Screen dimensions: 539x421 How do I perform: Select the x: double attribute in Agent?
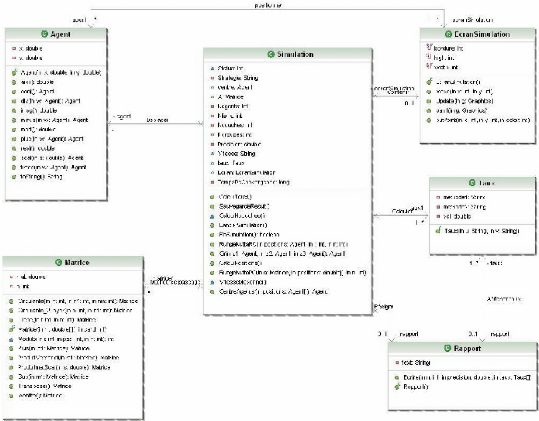pyautogui.click(x=30, y=48)
